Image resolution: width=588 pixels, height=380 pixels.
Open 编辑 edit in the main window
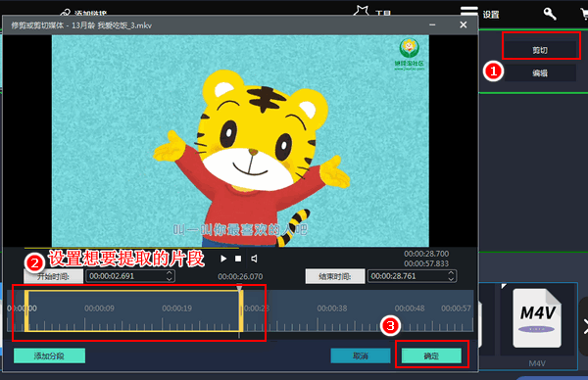click(x=540, y=73)
